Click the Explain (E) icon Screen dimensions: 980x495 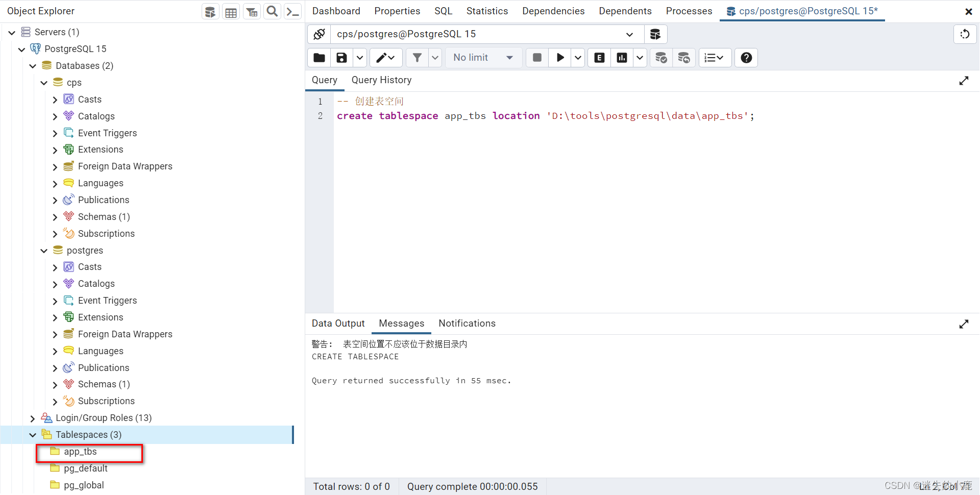tap(599, 58)
